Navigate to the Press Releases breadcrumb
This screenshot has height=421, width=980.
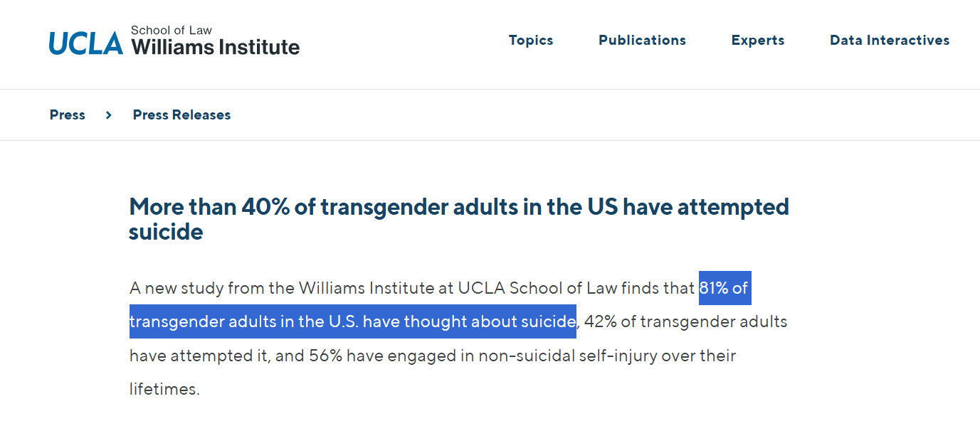coord(181,114)
